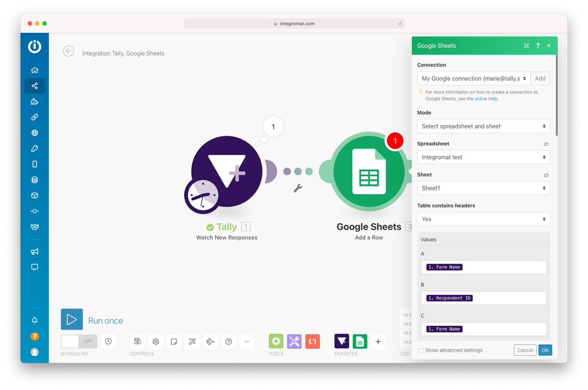The width and height of the screenshot is (588, 390).
Task: Open the purple Tools icon
Action: [295, 341]
